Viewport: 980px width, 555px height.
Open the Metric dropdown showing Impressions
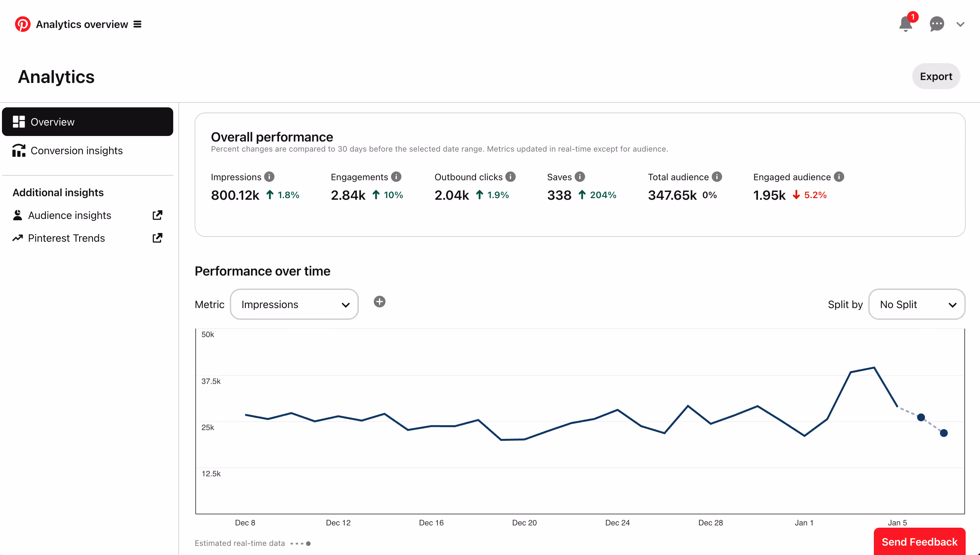tap(294, 304)
